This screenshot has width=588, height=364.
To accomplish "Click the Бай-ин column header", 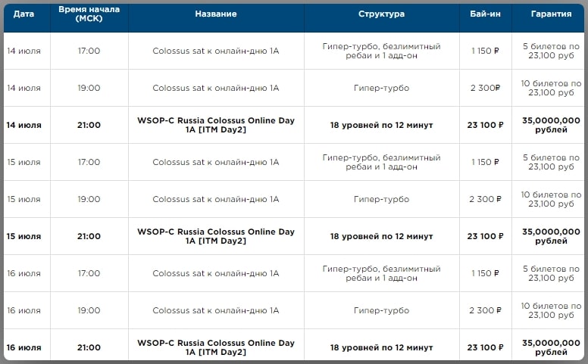I will [x=485, y=14].
